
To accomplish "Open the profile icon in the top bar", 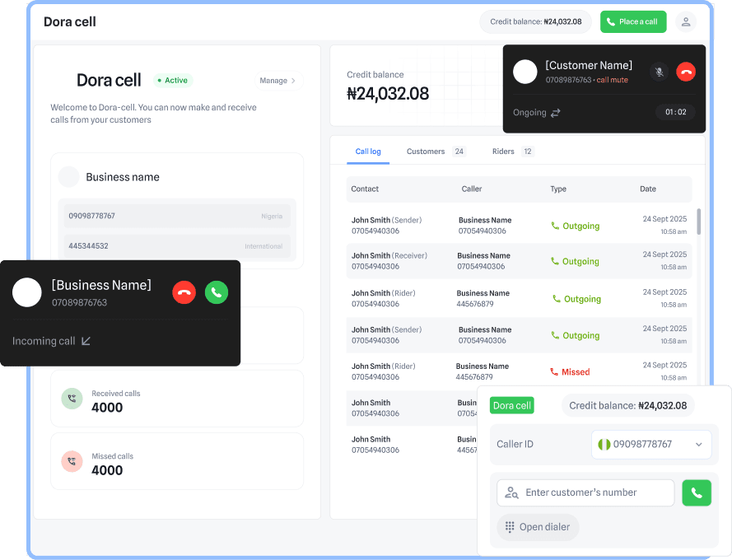I will 686,21.
